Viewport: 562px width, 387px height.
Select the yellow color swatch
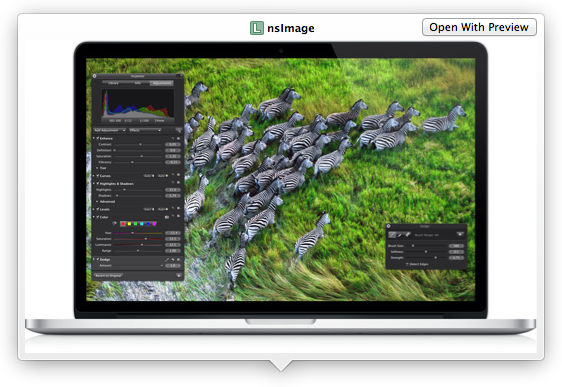pyautogui.click(x=129, y=224)
